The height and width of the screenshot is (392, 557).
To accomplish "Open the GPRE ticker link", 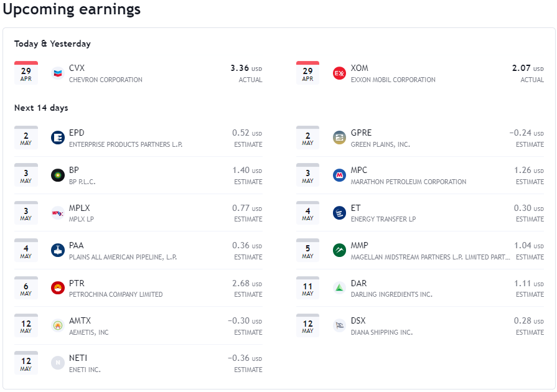I will tap(361, 133).
